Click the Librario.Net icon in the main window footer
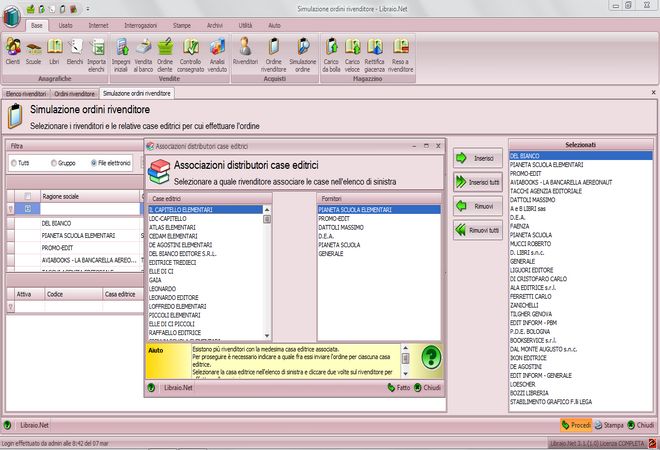660x450 pixels. (7, 425)
